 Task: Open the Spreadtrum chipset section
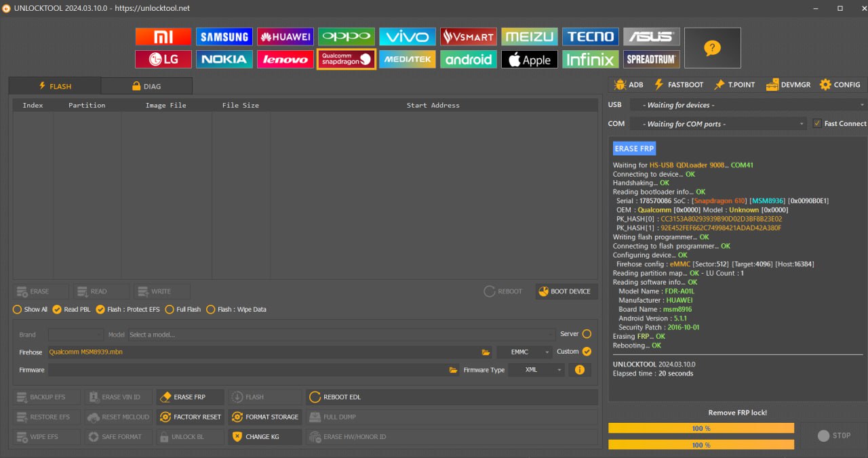click(x=652, y=59)
